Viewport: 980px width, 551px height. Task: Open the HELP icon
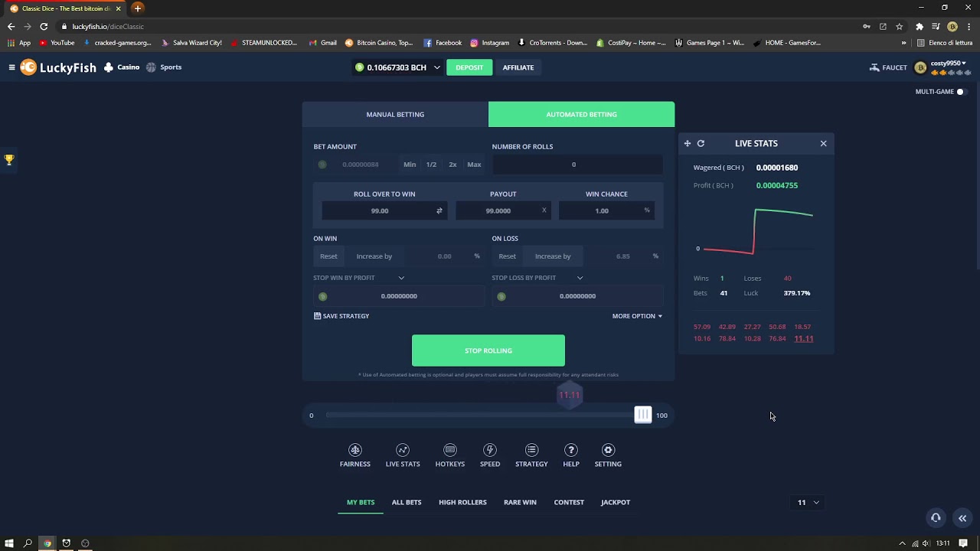pyautogui.click(x=571, y=455)
